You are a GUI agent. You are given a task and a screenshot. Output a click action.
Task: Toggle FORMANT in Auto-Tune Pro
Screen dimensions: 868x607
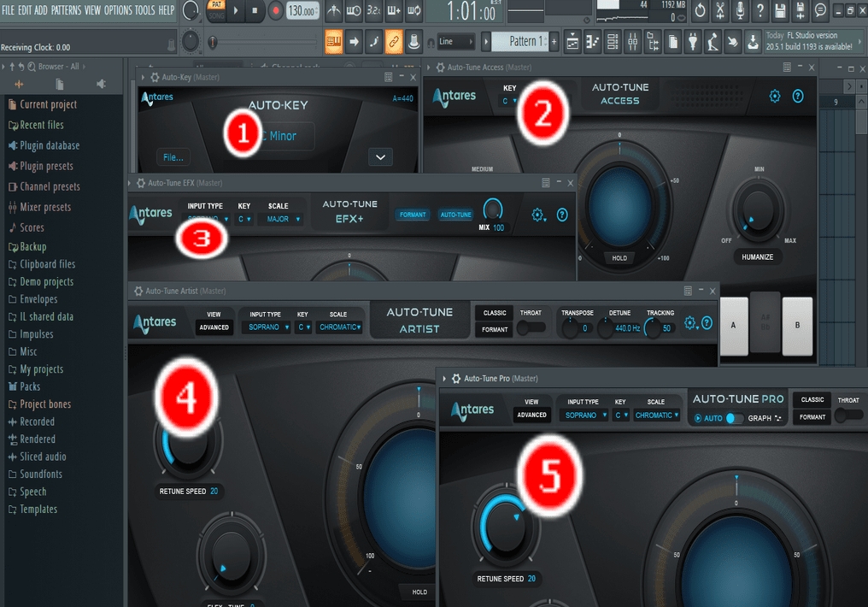812,417
